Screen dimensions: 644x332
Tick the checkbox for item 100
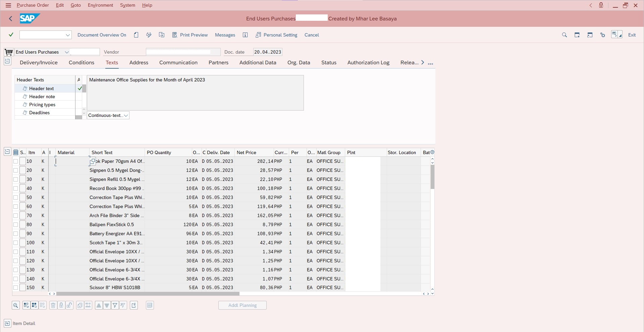pos(15,243)
